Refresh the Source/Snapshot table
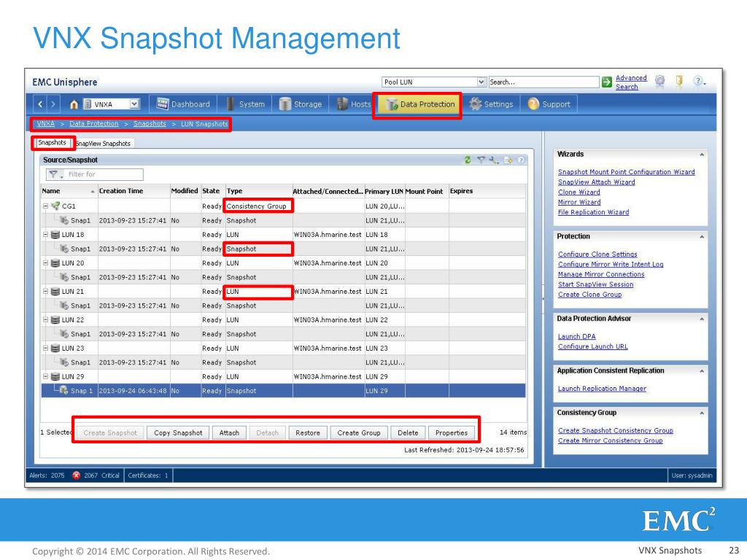Viewport: 747px width, 560px height. (x=468, y=160)
